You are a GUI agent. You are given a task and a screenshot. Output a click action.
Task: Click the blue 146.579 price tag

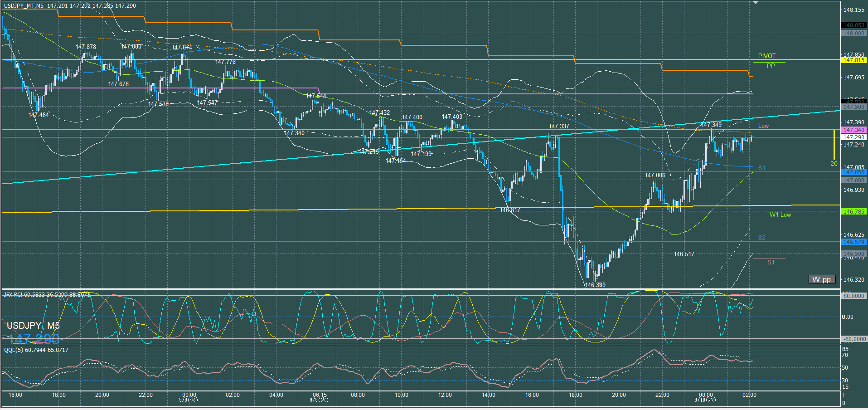click(x=853, y=242)
